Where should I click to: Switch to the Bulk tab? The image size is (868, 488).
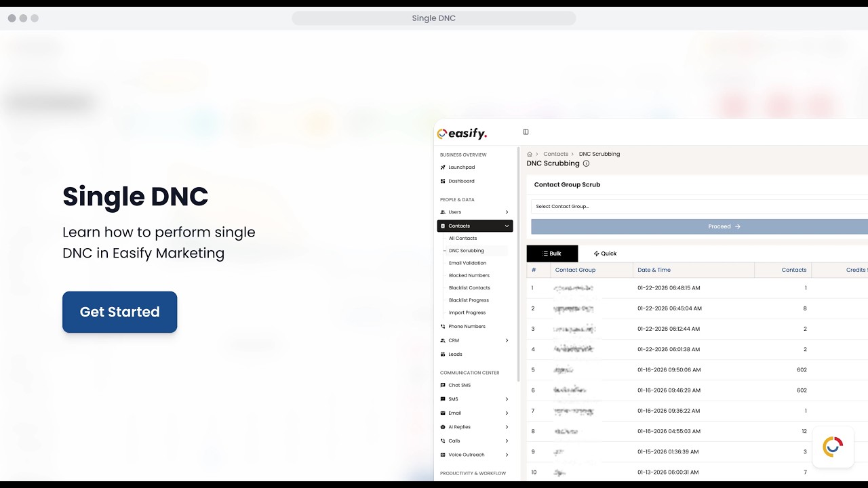tap(552, 253)
